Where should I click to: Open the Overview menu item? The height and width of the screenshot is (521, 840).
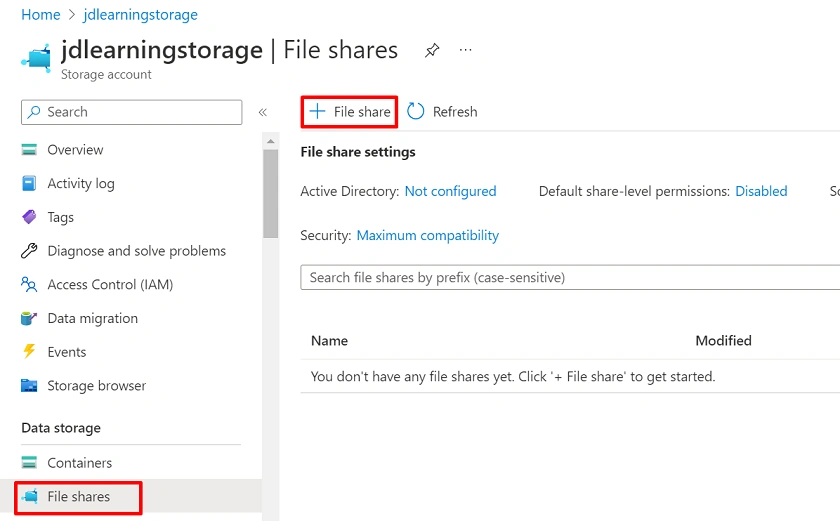pyautogui.click(x=75, y=150)
